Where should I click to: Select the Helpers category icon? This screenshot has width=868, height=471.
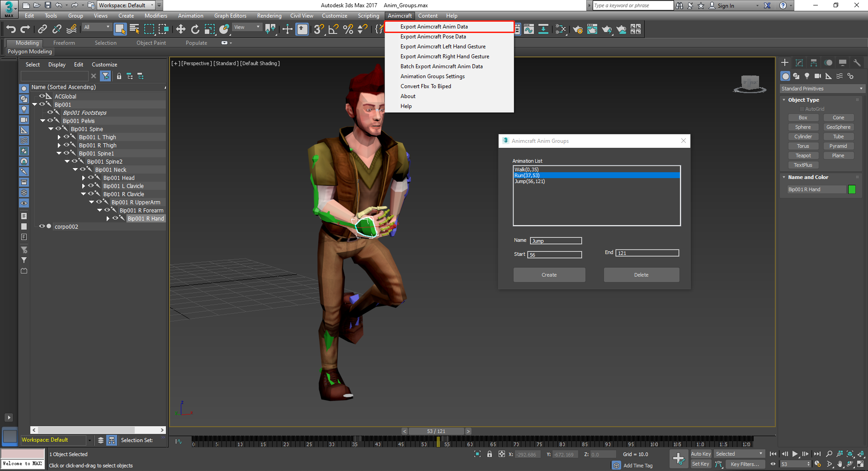[829, 76]
